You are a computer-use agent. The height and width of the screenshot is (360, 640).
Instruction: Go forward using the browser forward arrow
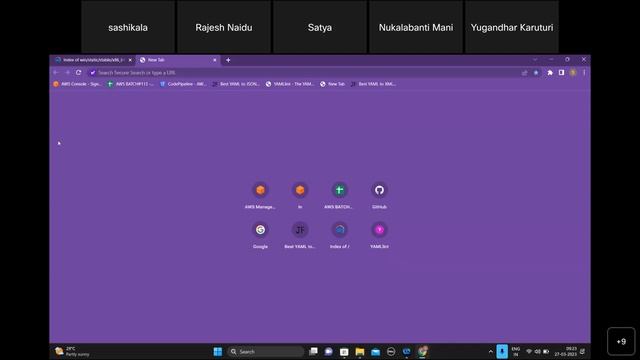click(67, 73)
